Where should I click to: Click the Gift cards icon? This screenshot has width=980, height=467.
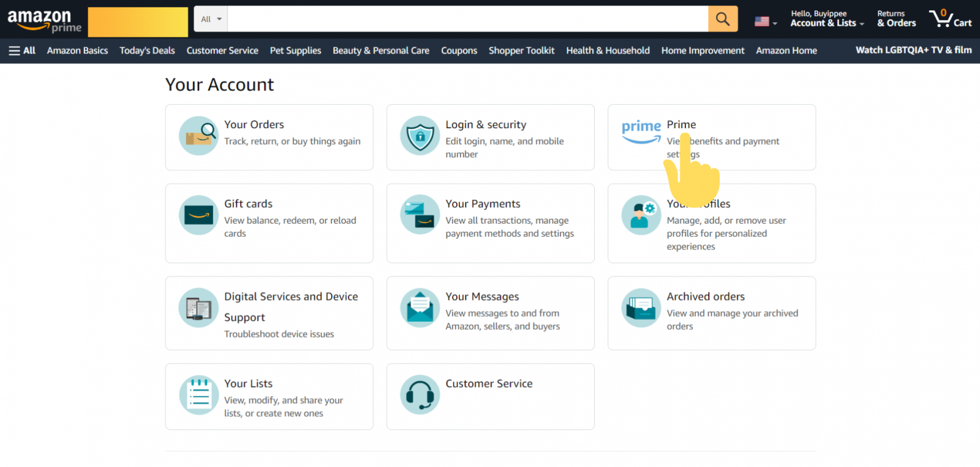[x=198, y=215]
